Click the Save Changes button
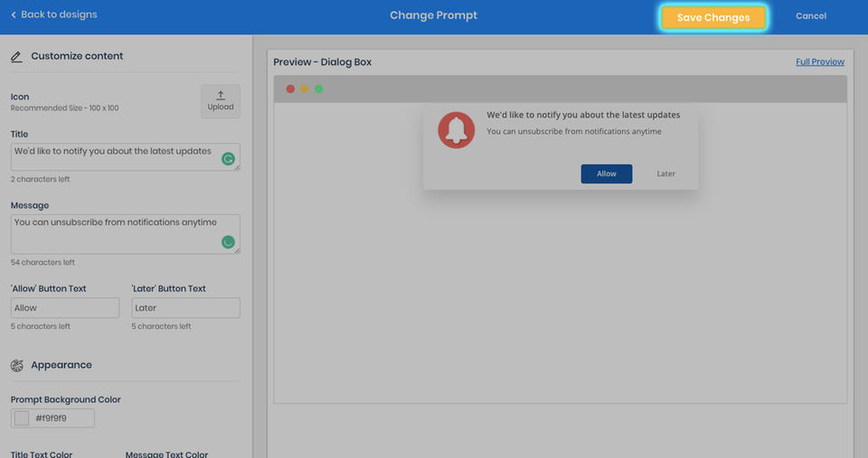 [x=713, y=17]
